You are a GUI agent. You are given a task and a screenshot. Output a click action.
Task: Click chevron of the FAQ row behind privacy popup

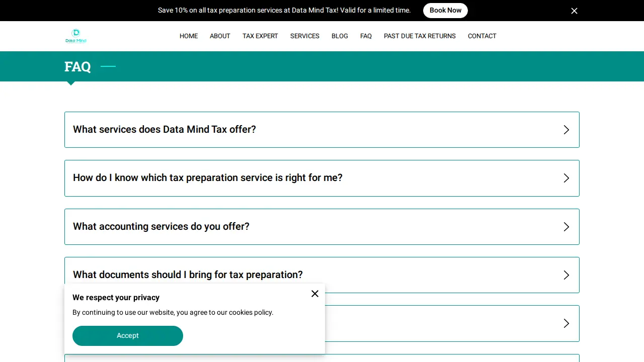[x=567, y=323]
